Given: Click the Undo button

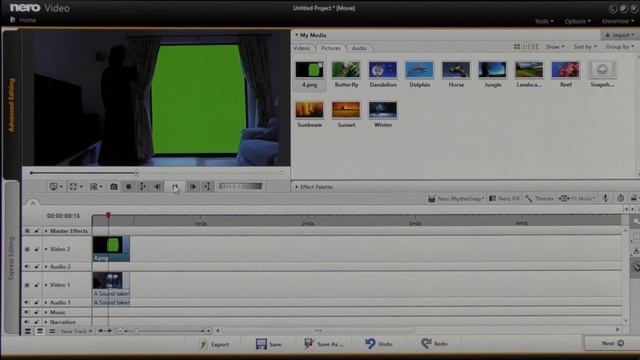Looking at the screenshot, I should (379, 344).
